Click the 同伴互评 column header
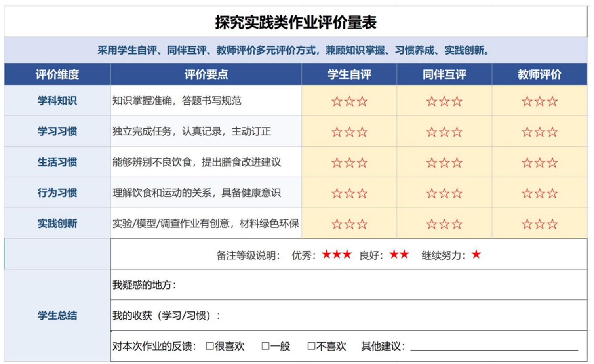The height and width of the screenshot is (364, 594). pos(444,74)
